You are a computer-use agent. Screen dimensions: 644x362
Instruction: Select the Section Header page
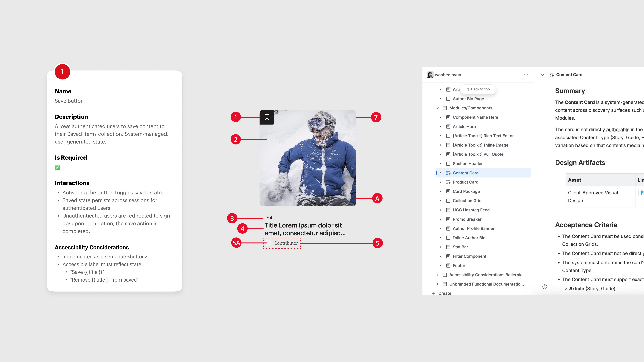pos(468,164)
